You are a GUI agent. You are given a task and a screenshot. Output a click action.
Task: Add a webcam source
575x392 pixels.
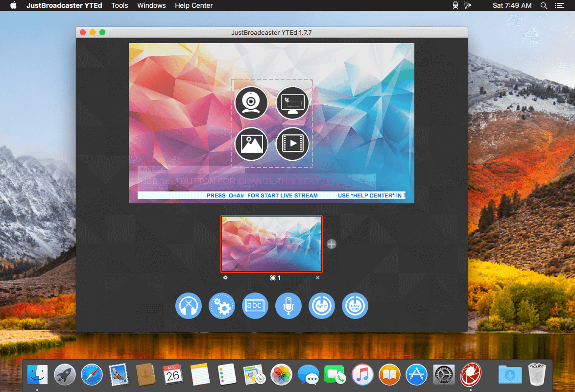tap(251, 103)
